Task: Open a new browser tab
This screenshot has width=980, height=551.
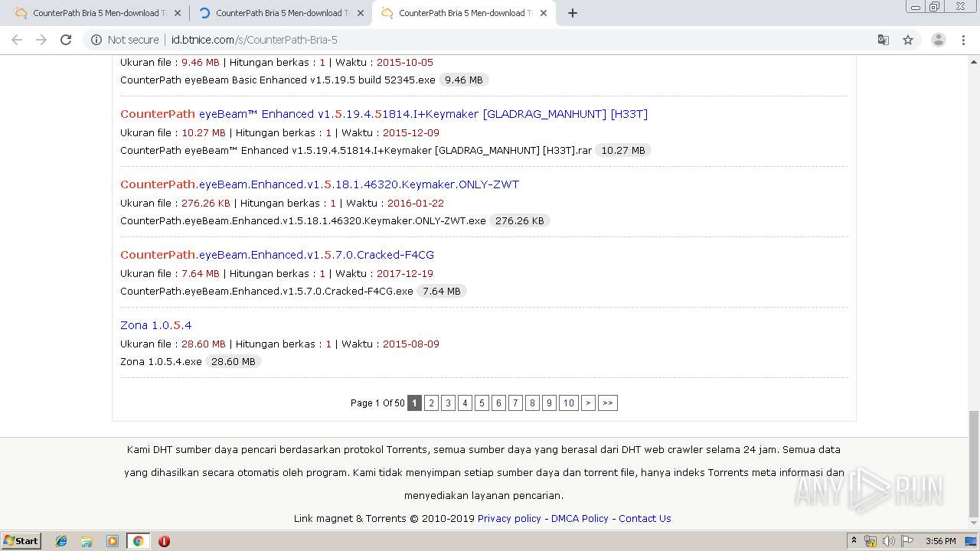Action: coord(573,13)
